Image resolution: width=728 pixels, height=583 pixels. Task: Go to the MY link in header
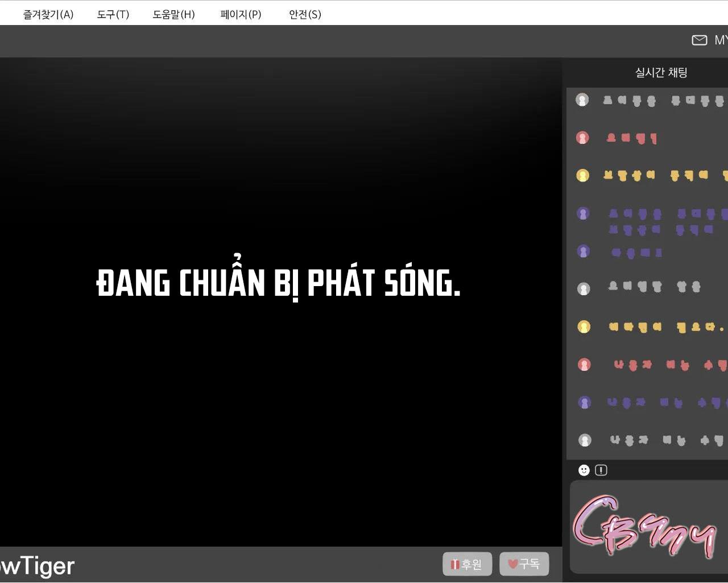721,40
